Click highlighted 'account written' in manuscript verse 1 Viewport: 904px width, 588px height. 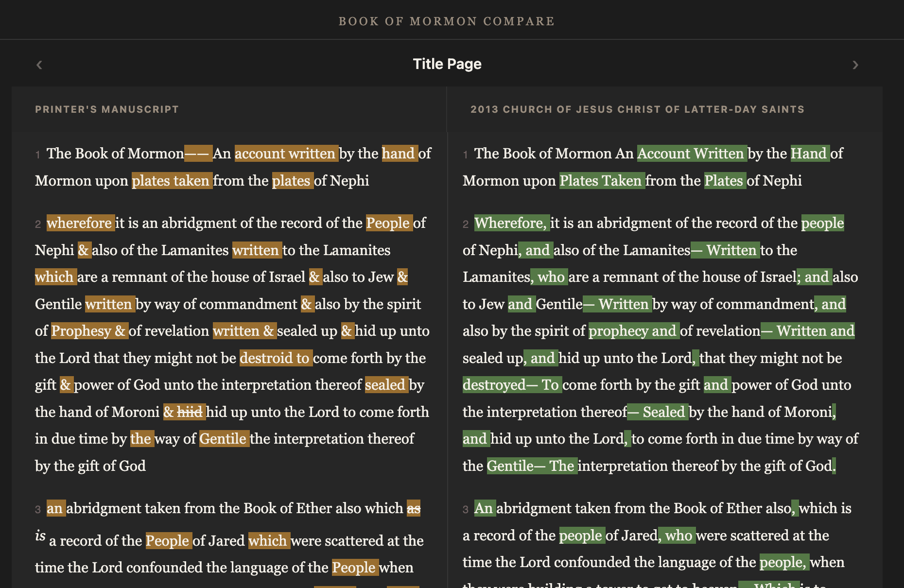click(x=286, y=154)
